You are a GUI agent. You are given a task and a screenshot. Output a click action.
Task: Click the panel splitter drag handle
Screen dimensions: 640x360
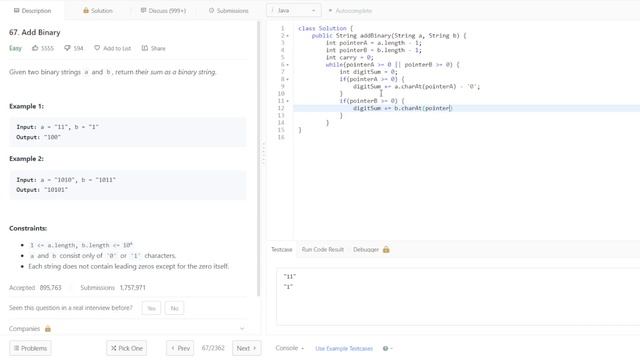tap(263, 153)
